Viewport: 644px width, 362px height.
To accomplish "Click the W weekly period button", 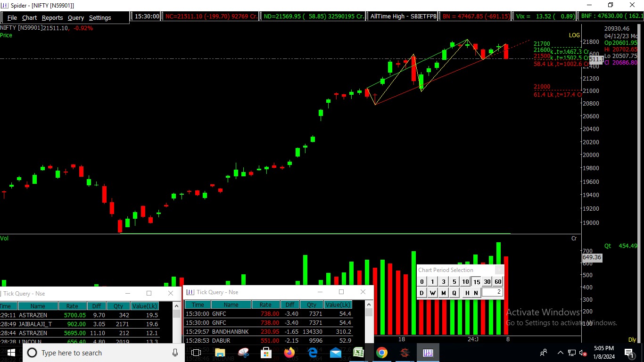I will pyautogui.click(x=432, y=293).
